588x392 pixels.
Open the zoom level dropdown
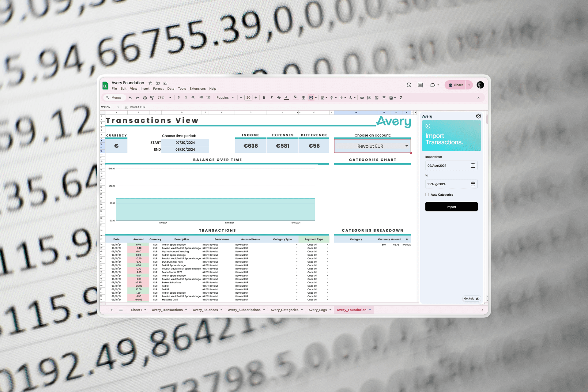[x=164, y=98]
